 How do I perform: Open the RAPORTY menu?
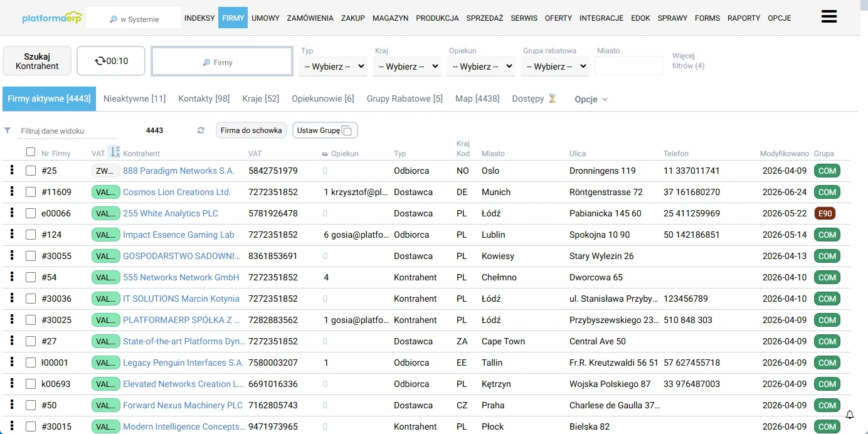pyautogui.click(x=744, y=18)
